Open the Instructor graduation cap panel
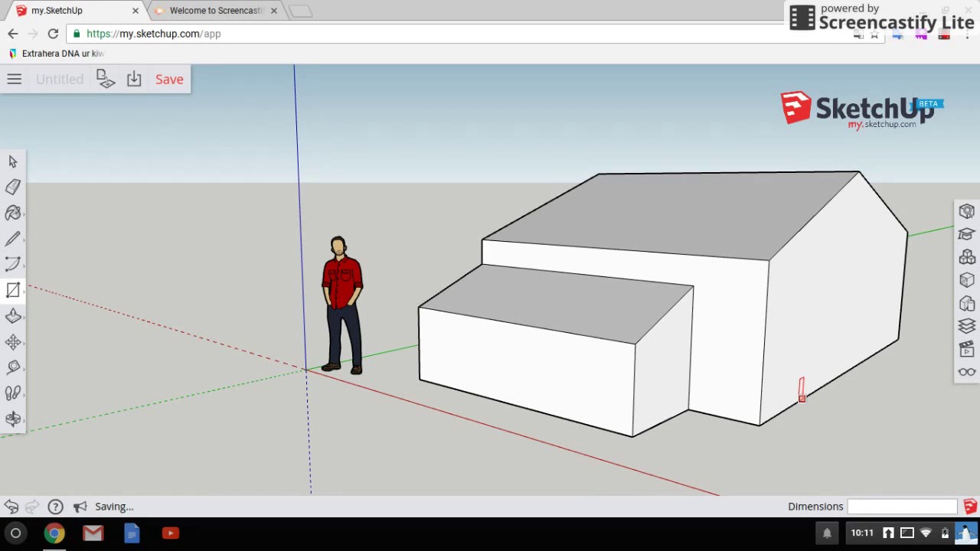This screenshot has width=980, height=551. pos(966,234)
